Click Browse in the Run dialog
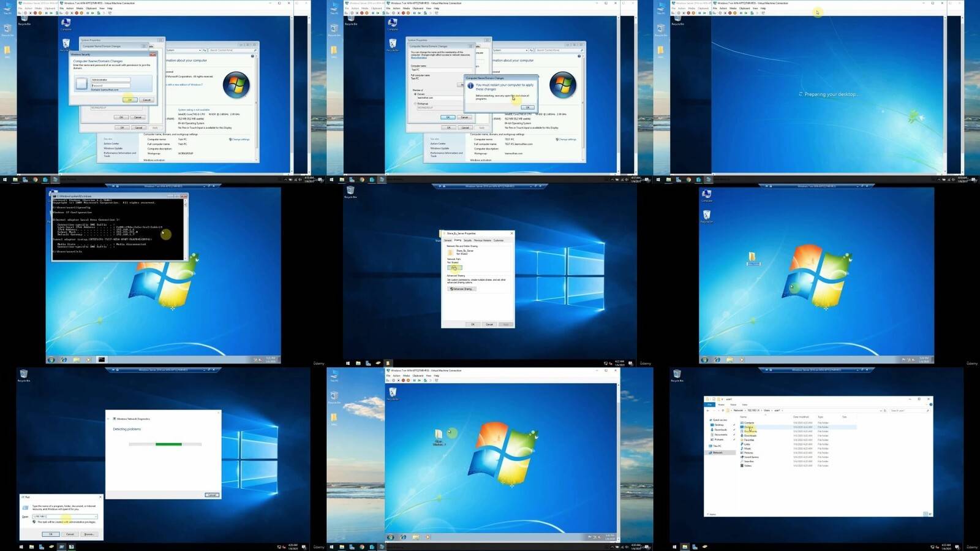Viewport: 980px width, 551px height. coord(89,534)
